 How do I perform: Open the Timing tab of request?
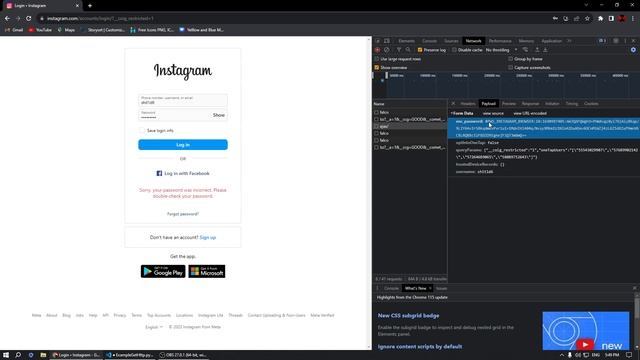[x=572, y=104]
